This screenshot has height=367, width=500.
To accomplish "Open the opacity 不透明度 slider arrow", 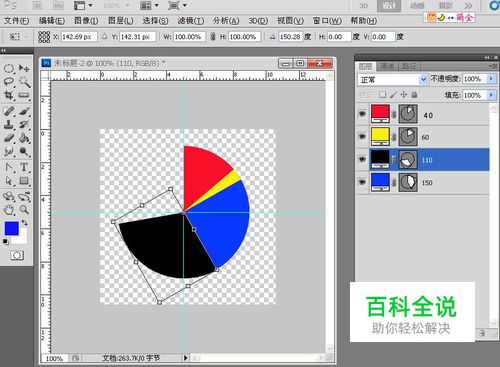I will (x=491, y=79).
